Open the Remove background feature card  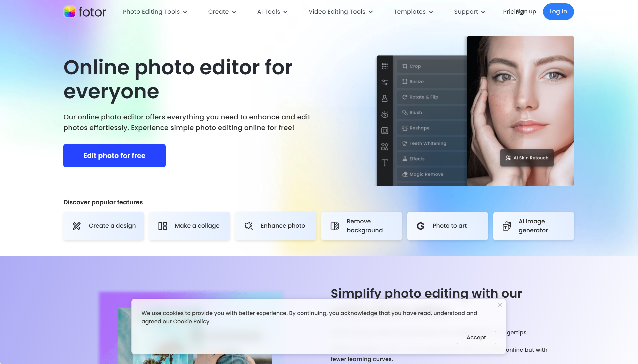362,226
